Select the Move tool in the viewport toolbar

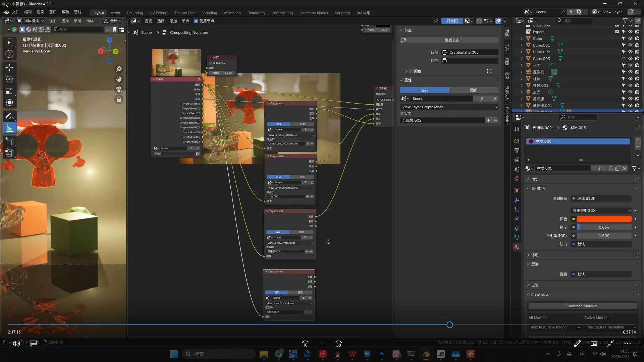click(x=9, y=67)
